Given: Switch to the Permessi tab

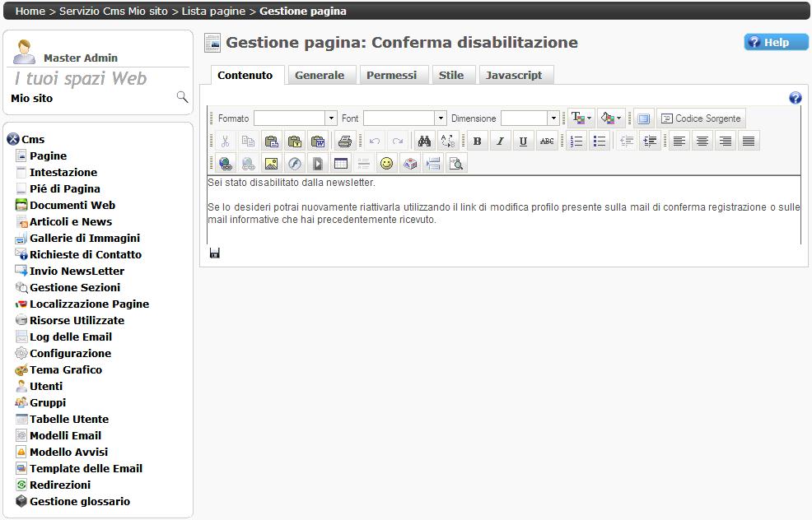Looking at the screenshot, I should point(391,75).
